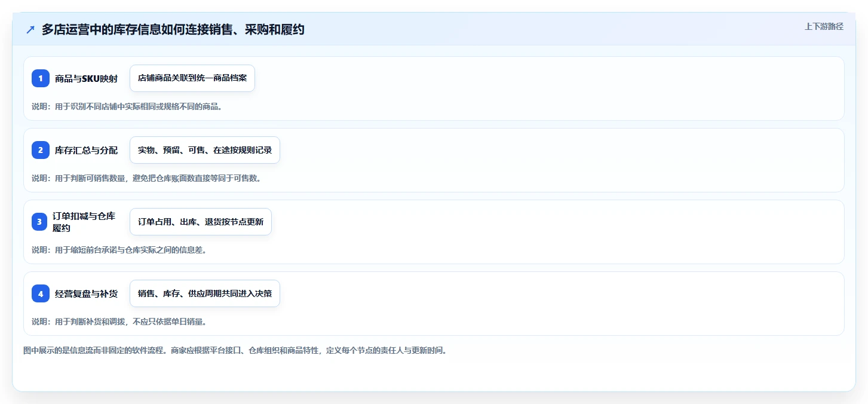Click the 经营复盘与补货 step title
Image resolution: width=868 pixels, height=404 pixels.
point(86,293)
